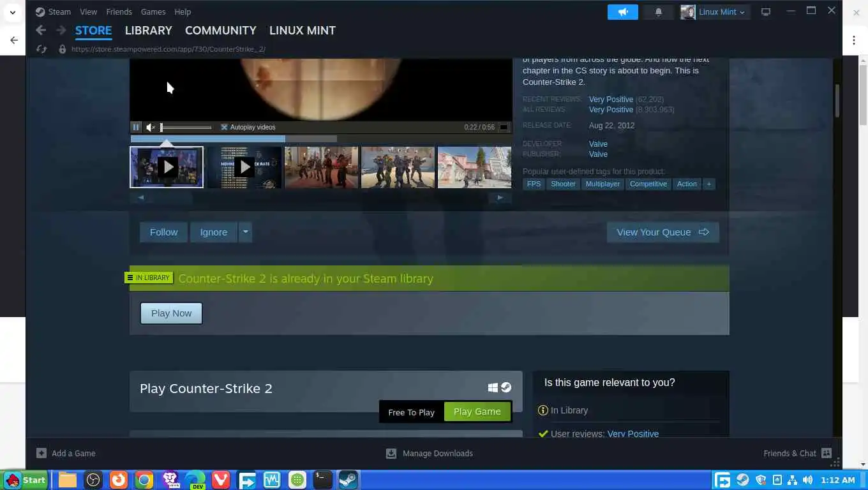
Task: Click the lock icon beside the URL
Action: pyautogui.click(x=62, y=48)
